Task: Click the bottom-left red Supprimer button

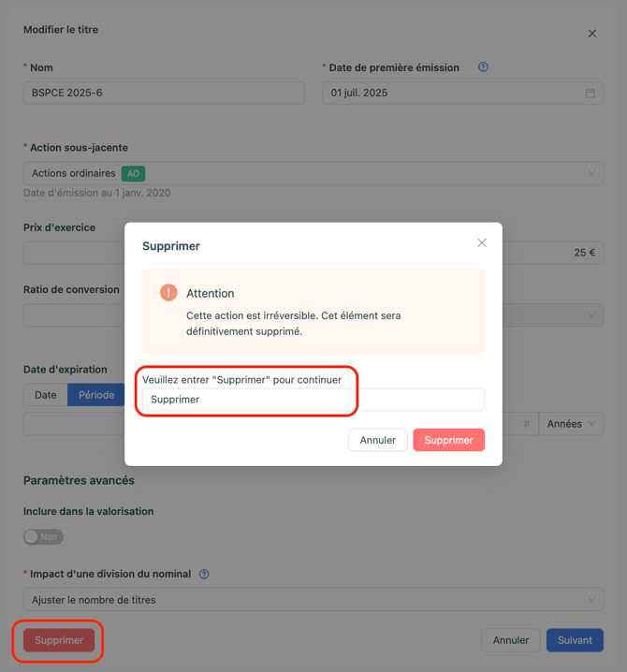Action: 59,640
